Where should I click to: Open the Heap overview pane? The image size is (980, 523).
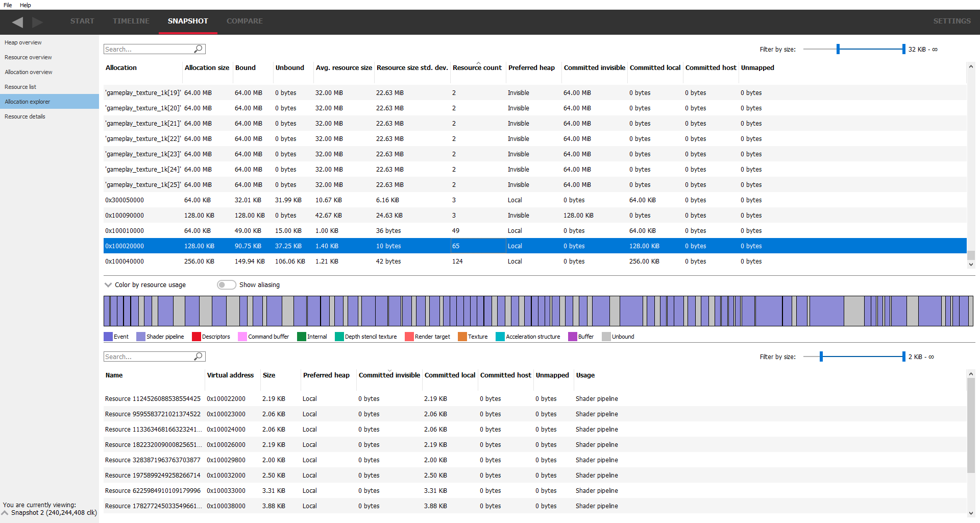(x=23, y=42)
